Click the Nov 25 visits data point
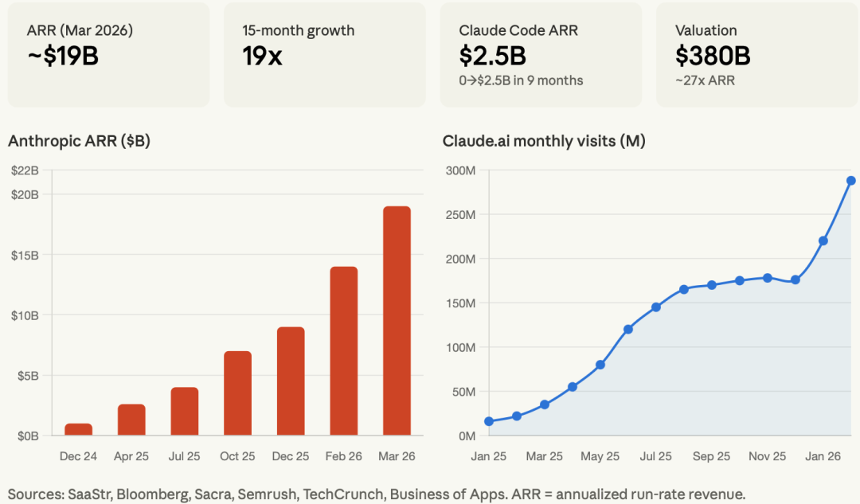This screenshot has height=504, width=860. click(x=768, y=278)
